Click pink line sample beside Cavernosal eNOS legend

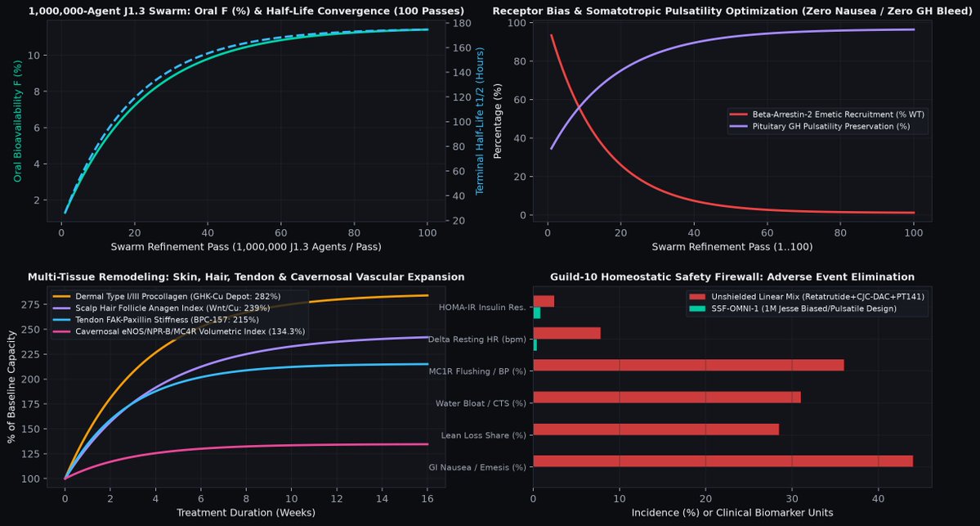click(x=62, y=331)
